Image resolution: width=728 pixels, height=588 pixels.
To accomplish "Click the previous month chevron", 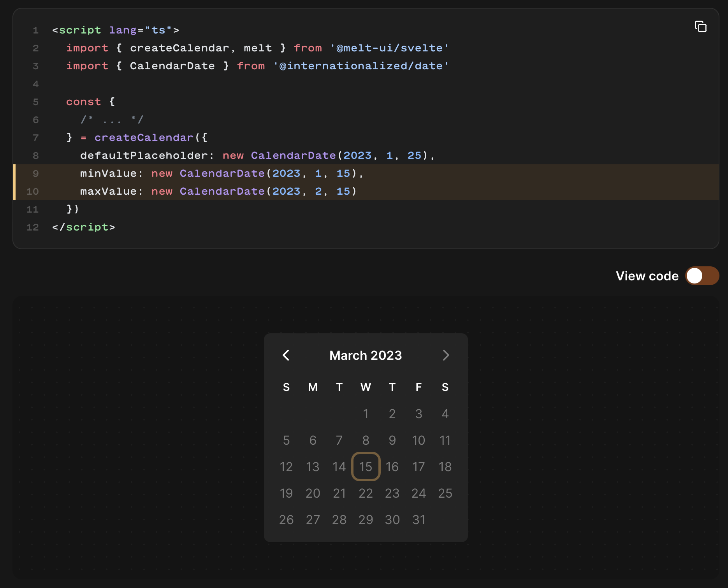I will [286, 355].
